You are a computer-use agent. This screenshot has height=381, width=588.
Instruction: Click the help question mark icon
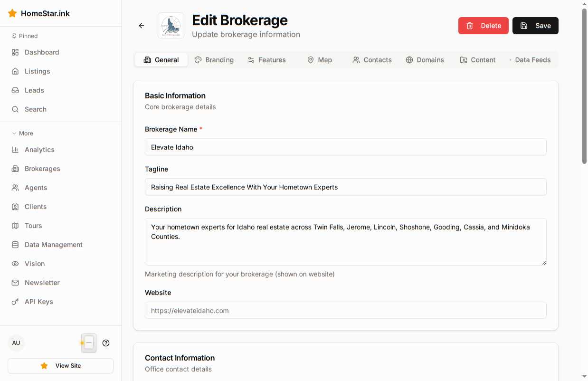click(x=106, y=343)
